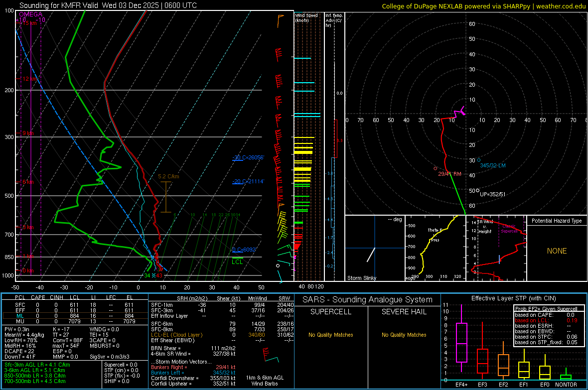Click the '700-500mb LR = 4.5 C/km' line
Viewport: 588px width, 390px height.
coord(35,381)
